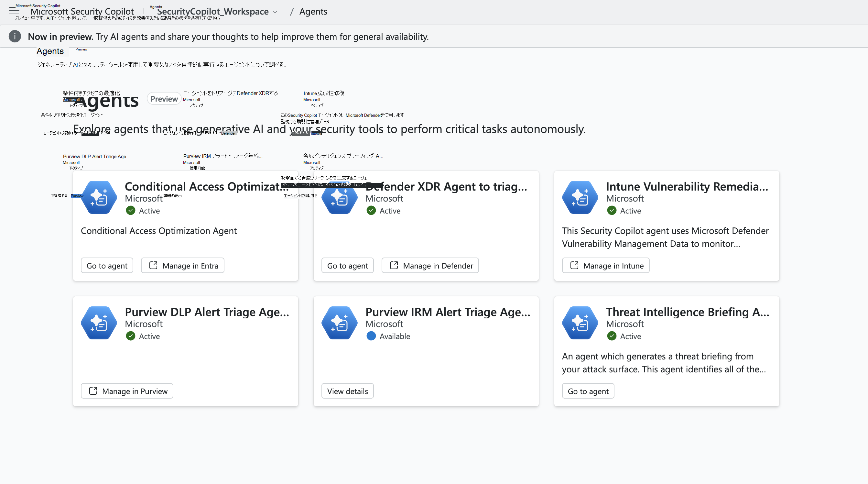The width and height of the screenshot is (868, 484).
Task: Click the Agents breadcrumb item
Action: (313, 12)
